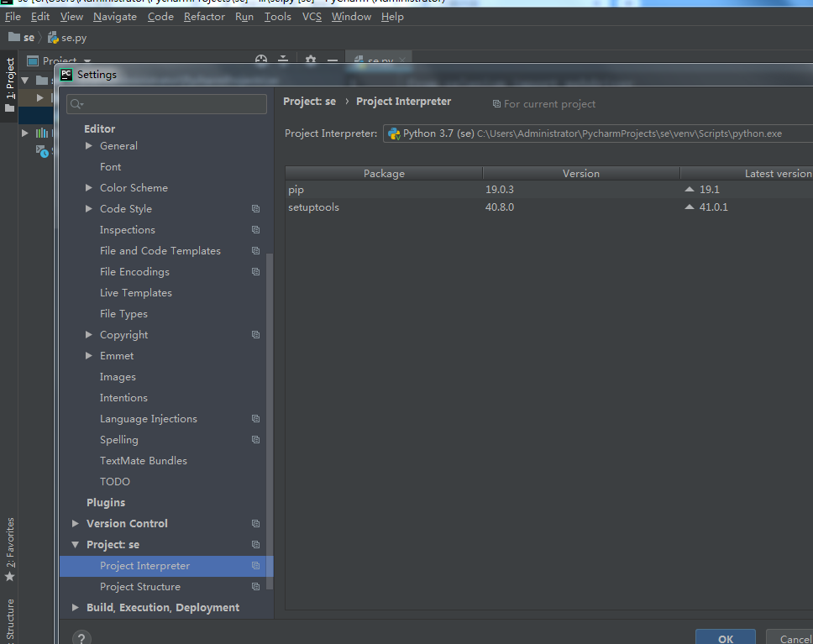This screenshot has height=644, width=813.
Task: Click the per-project icon on the Spelling row
Action: [255, 440]
